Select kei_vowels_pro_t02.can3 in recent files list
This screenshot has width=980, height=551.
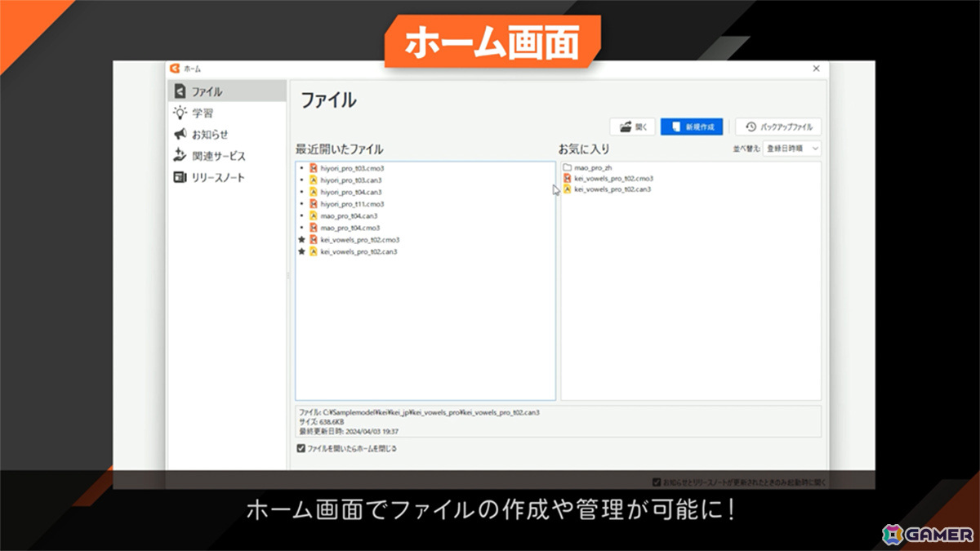(x=359, y=251)
